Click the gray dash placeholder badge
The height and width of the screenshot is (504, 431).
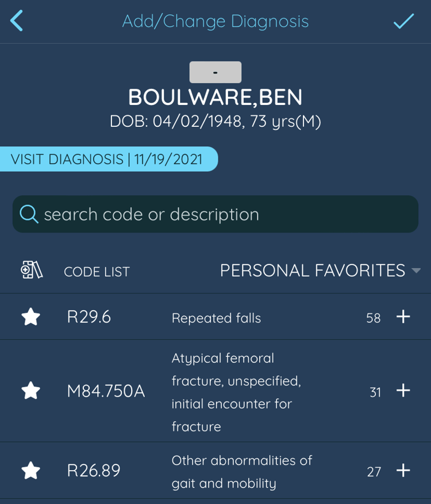click(215, 71)
